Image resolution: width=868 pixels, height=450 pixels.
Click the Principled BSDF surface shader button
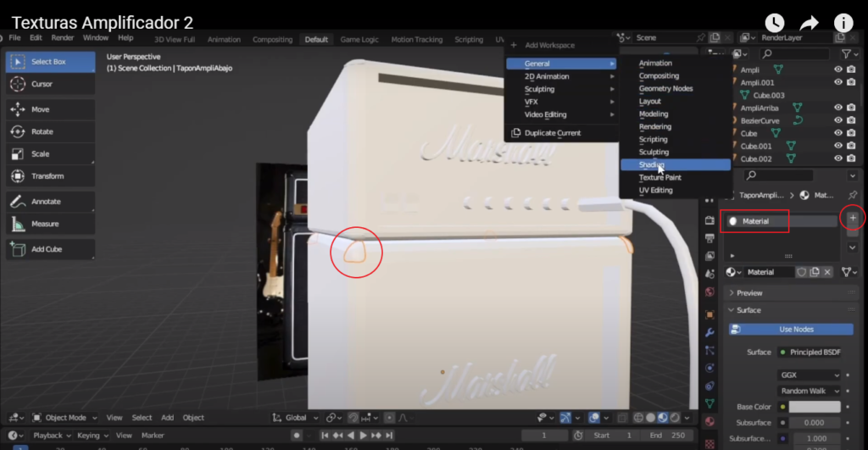809,352
